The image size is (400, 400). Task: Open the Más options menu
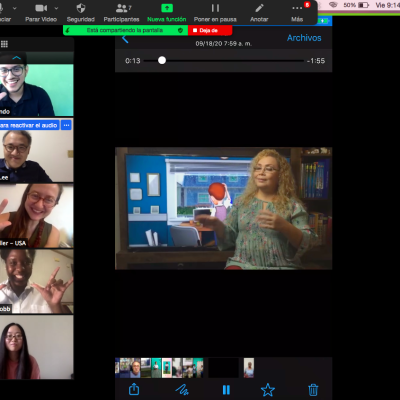(297, 13)
